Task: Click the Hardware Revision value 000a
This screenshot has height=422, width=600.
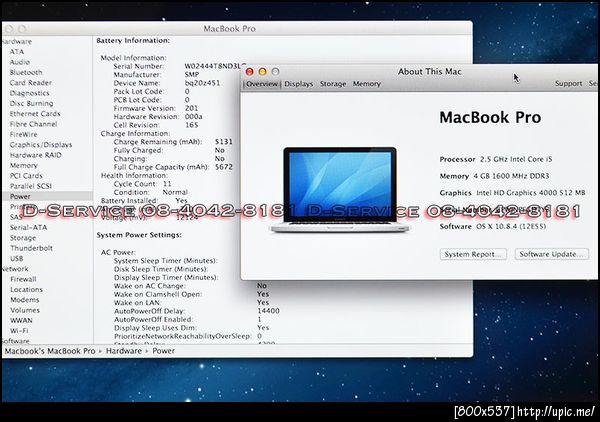Action: click(x=194, y=117)
